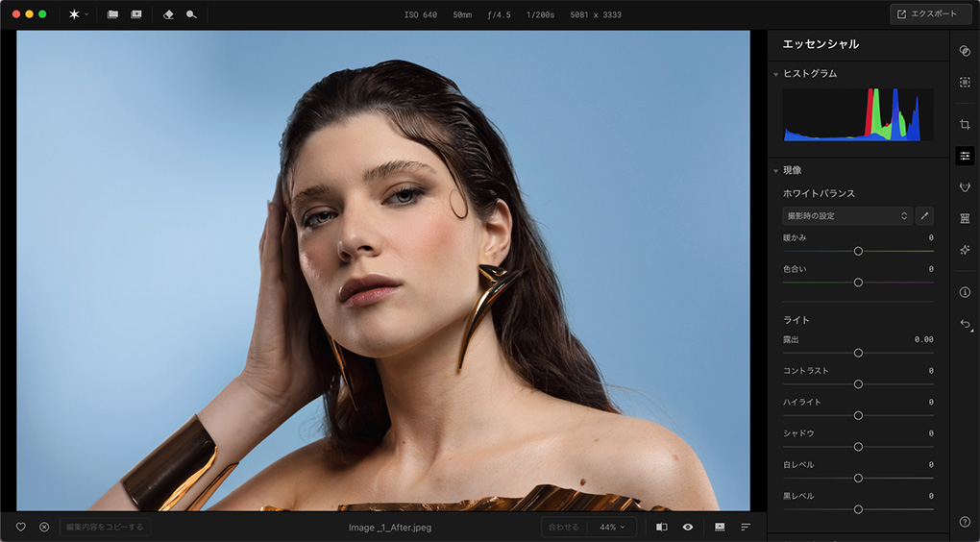Click the 5081 x 3333 dimensions text
Screen dimensions: 980x542
[x=596, y=14]
